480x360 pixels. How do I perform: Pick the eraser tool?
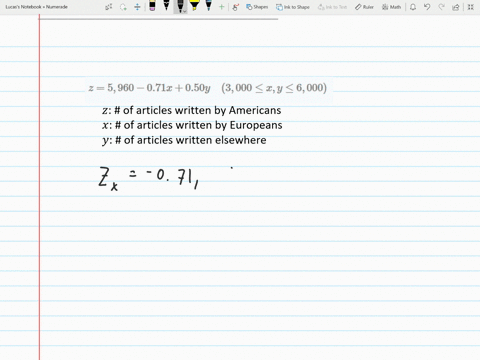click(x=152, y=6)
